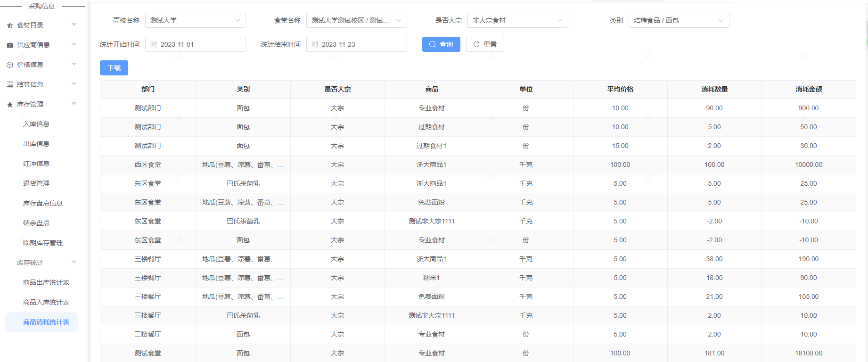Expand the 价格信息 menu arrow

[x=74, y=64]
